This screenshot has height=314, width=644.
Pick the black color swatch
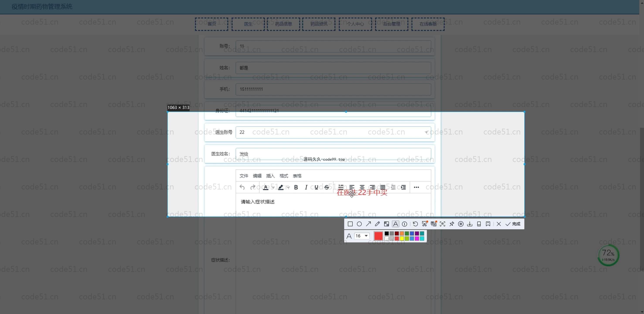click(387, 234)
